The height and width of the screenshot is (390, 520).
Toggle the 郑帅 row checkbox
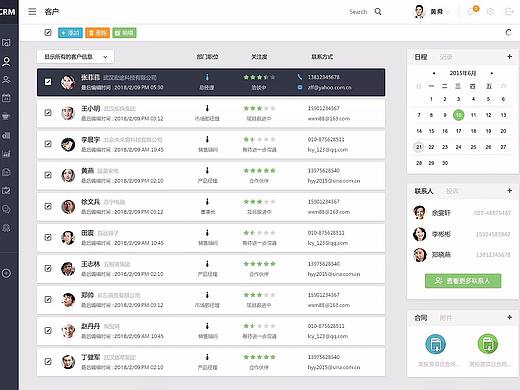click(x=48, y=299)
